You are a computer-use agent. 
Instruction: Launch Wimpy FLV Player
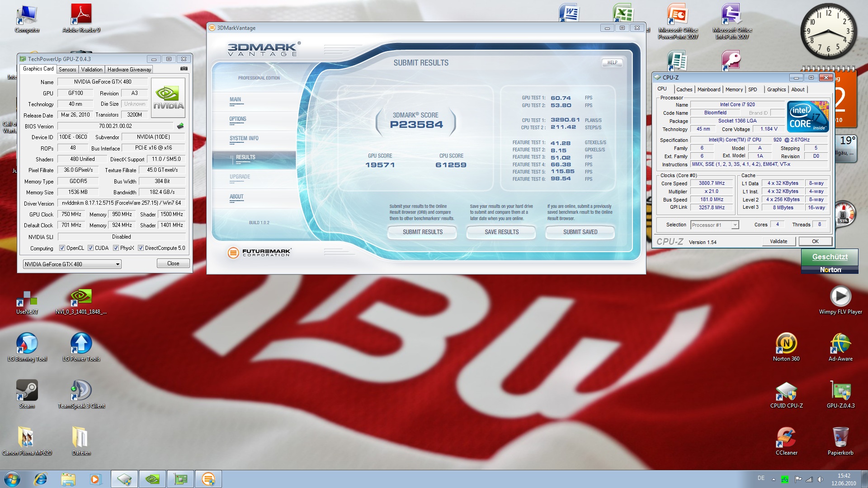click(x=840, y=300)
